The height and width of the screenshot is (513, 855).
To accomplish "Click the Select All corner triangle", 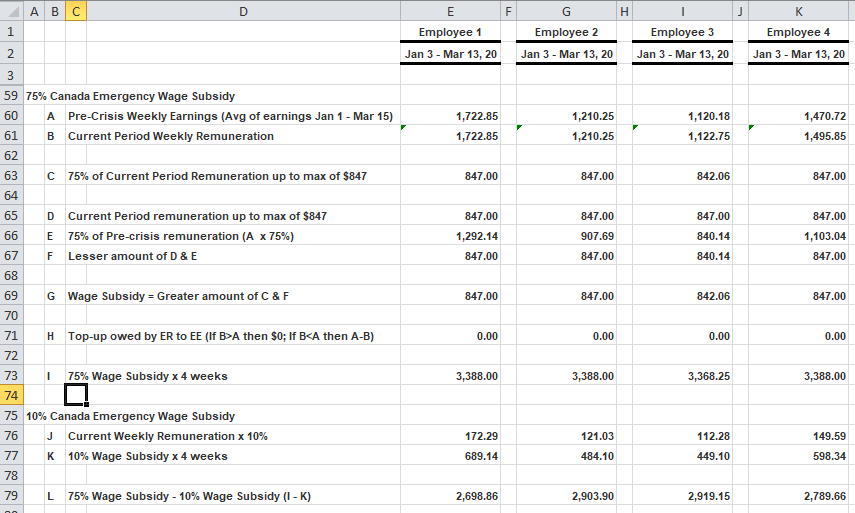I will 11,10.
